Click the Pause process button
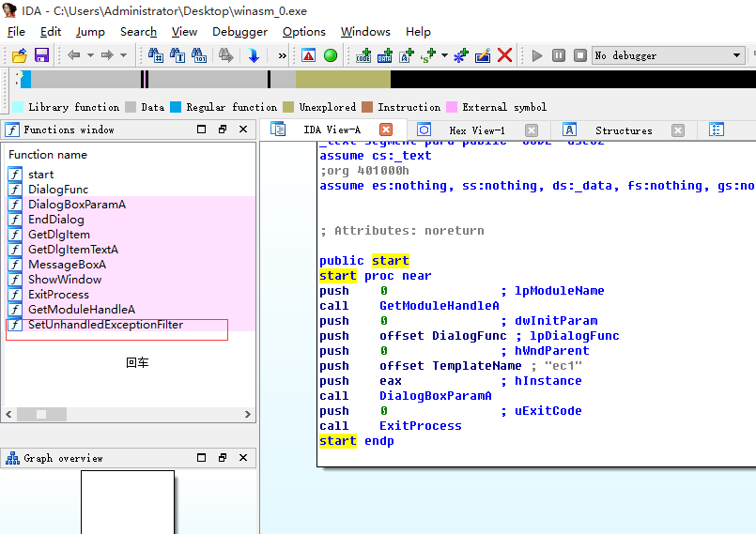The width and height of the screenshot is (756, 534). [559, 55]
